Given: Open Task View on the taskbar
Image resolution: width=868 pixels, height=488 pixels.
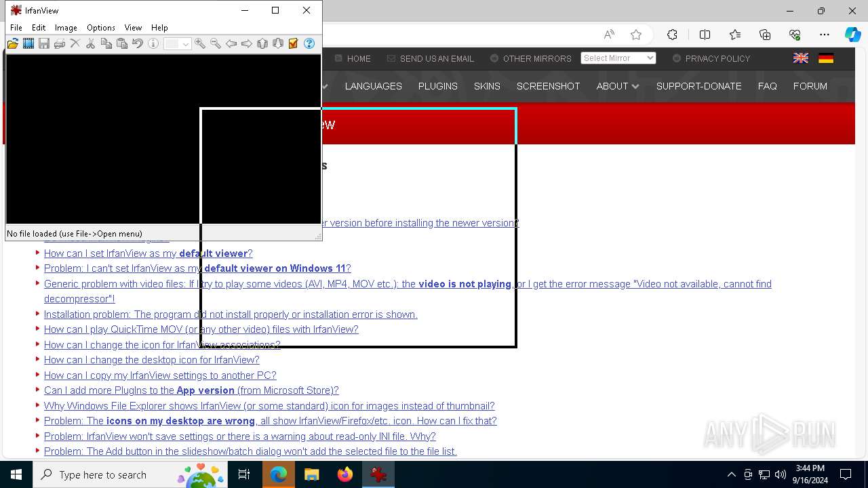Looking at the screenshot, I should (x=244, y=474).
